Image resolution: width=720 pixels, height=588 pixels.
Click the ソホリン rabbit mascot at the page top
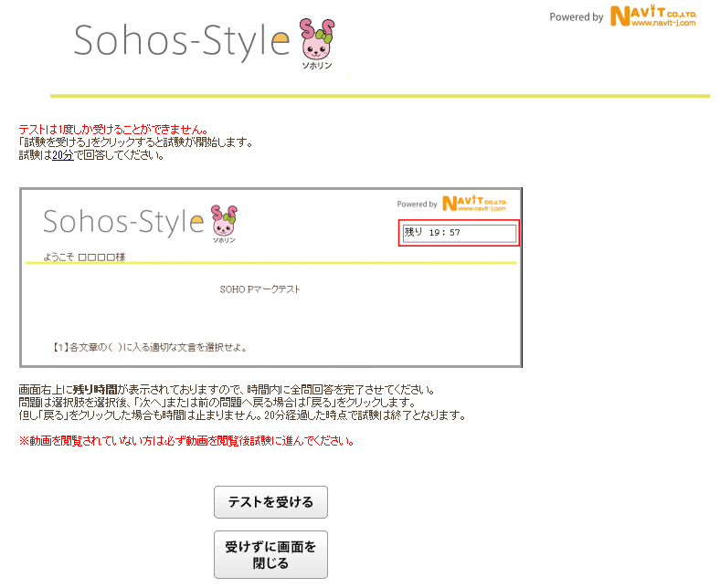tap(317, 44)
